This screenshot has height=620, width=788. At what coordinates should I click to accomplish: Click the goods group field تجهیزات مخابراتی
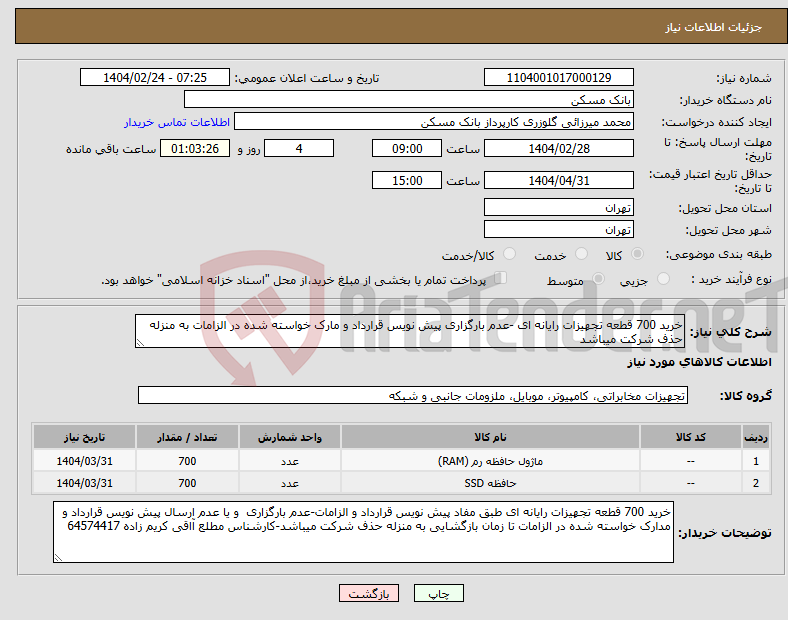413,395
